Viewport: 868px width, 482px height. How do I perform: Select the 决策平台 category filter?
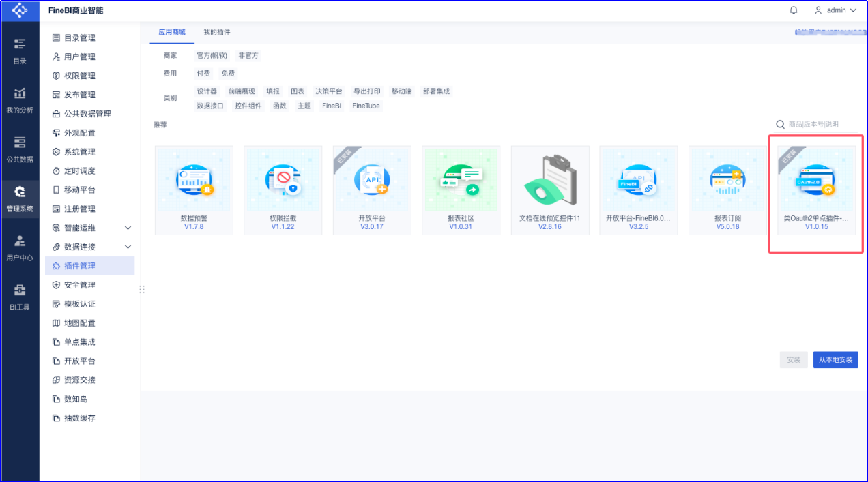(329, 91)
